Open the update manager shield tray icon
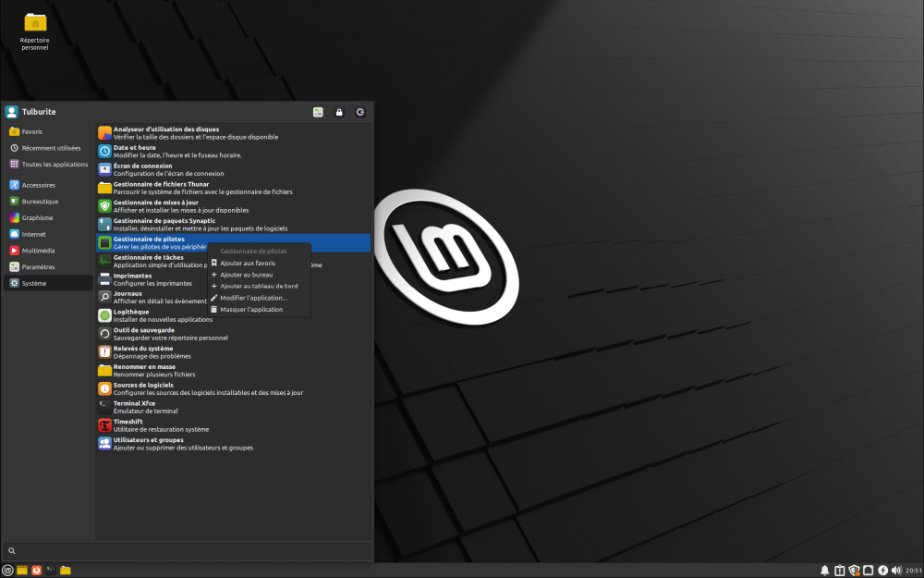 click(x=854, y=571)
